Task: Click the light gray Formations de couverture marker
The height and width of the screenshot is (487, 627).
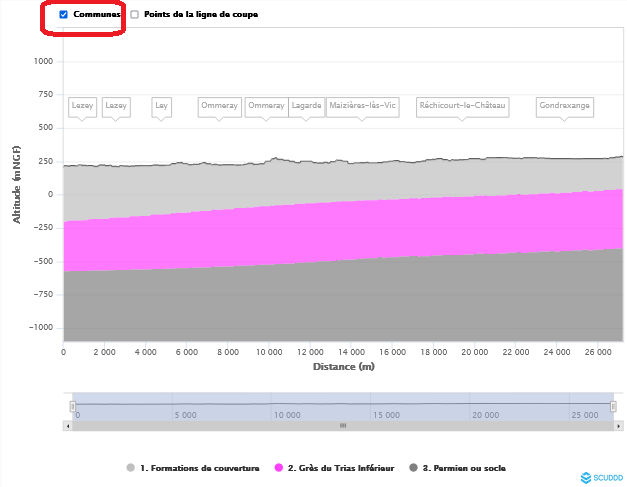Action: click(x=131, y=467)
